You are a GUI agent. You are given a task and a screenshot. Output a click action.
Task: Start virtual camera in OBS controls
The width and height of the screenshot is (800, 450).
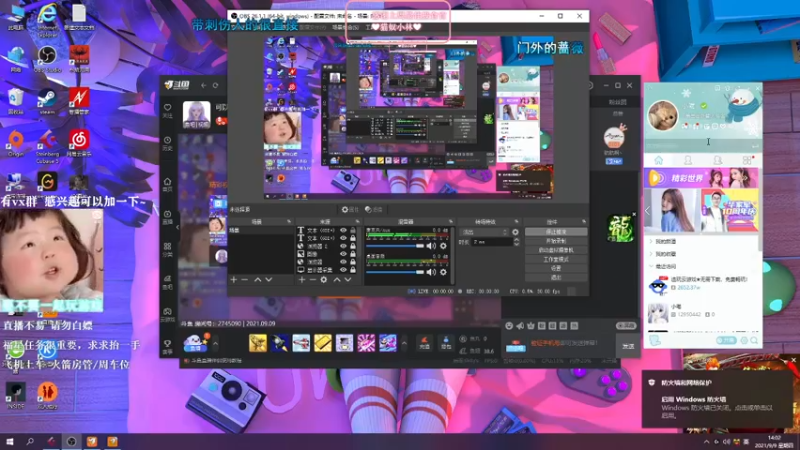556,250
